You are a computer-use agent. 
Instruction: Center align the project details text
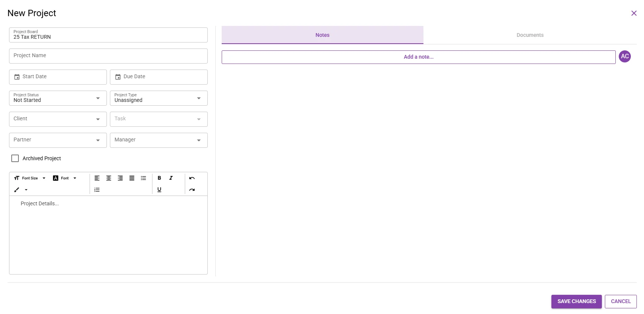[109, 178]
